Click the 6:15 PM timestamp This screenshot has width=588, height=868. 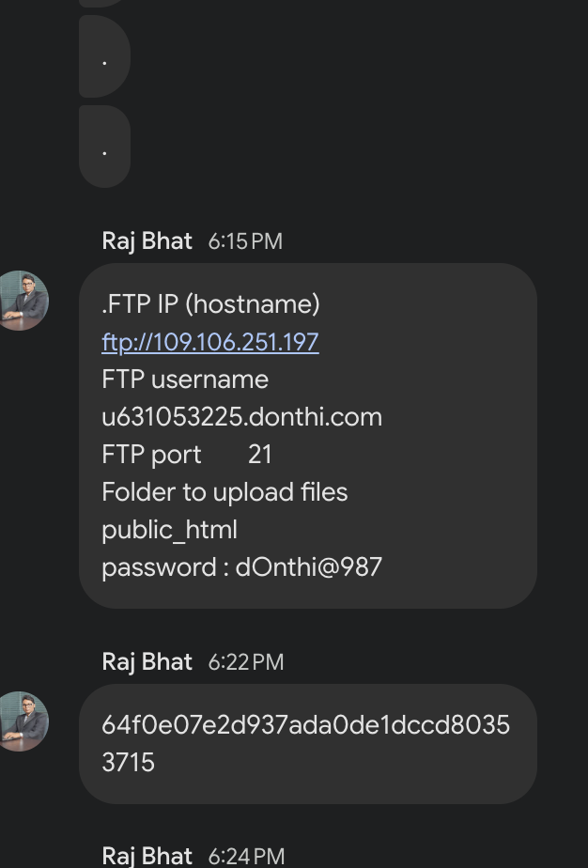point(245,241)
